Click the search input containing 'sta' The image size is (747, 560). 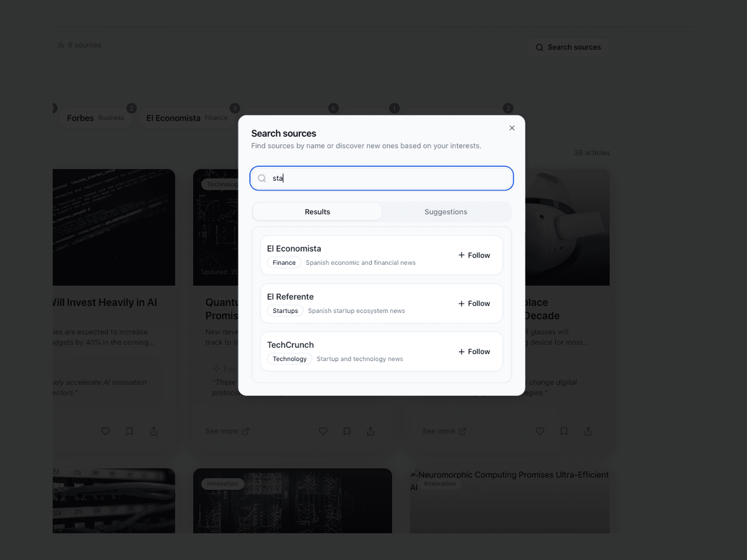point(382,178)
